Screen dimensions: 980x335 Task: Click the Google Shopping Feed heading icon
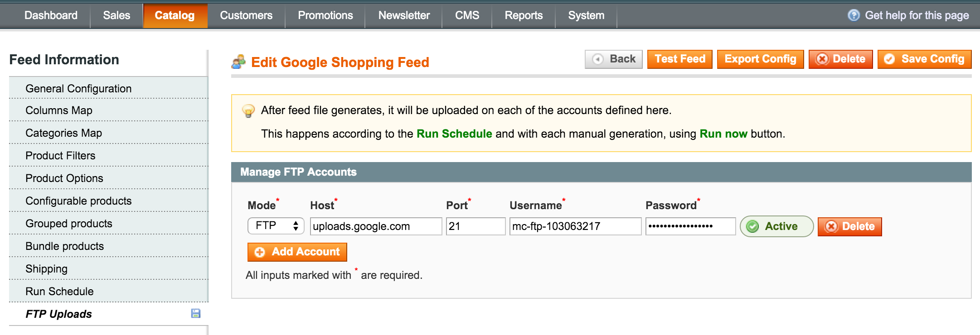coord(238,62)
